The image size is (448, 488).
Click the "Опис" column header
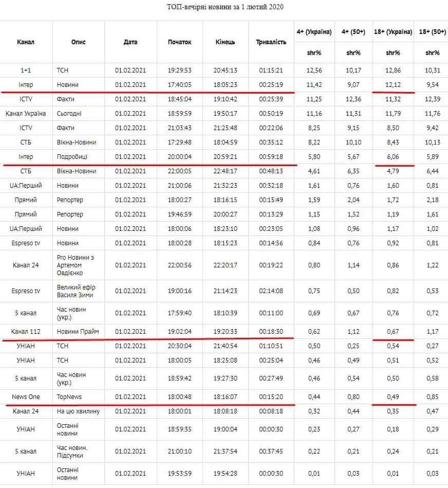click(x=79, y=42)
